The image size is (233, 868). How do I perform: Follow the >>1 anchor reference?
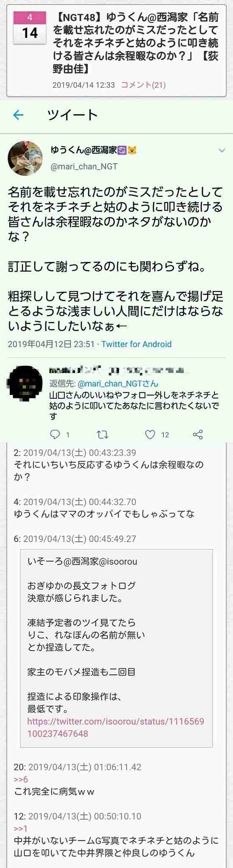[20, 829]
